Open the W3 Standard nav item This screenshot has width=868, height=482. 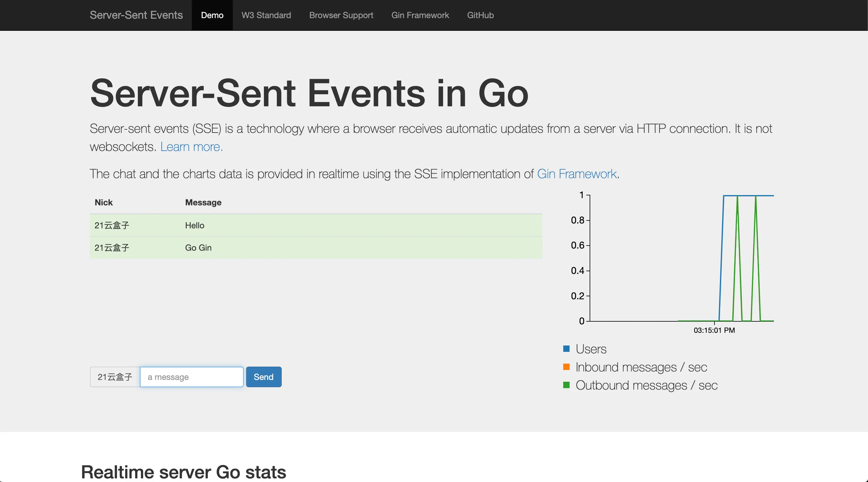[266, 15]
